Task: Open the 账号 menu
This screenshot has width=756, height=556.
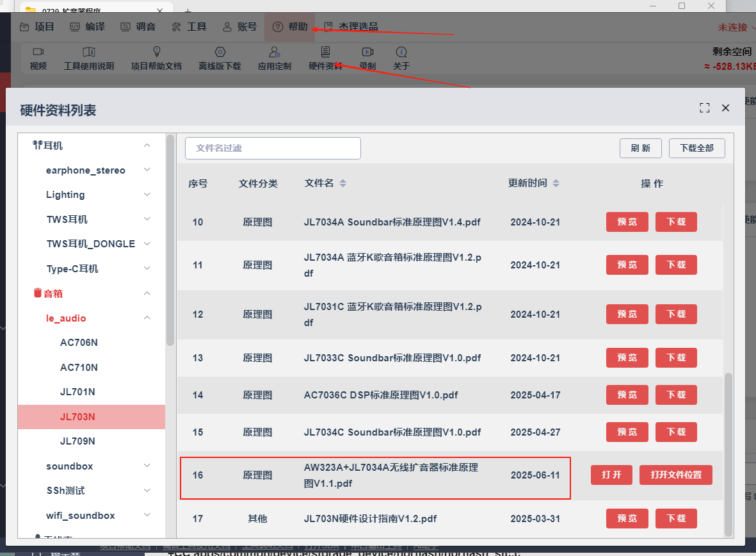Action: coord(239,27)
